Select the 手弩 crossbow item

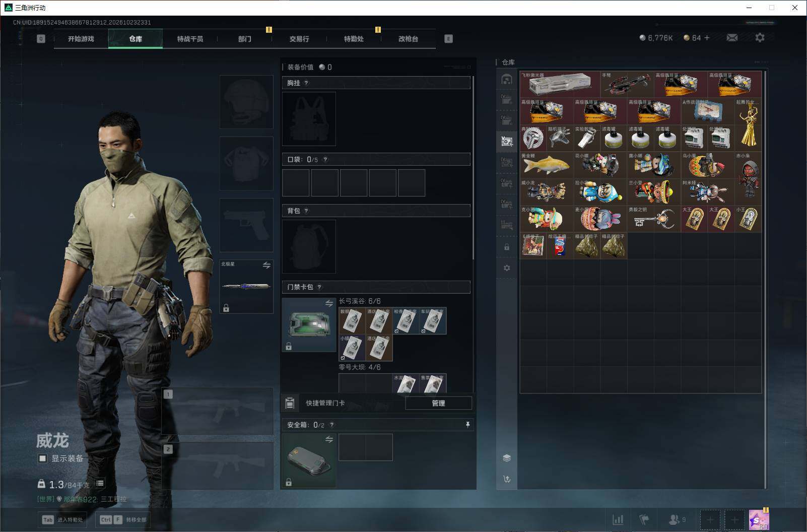pos(627,84)
